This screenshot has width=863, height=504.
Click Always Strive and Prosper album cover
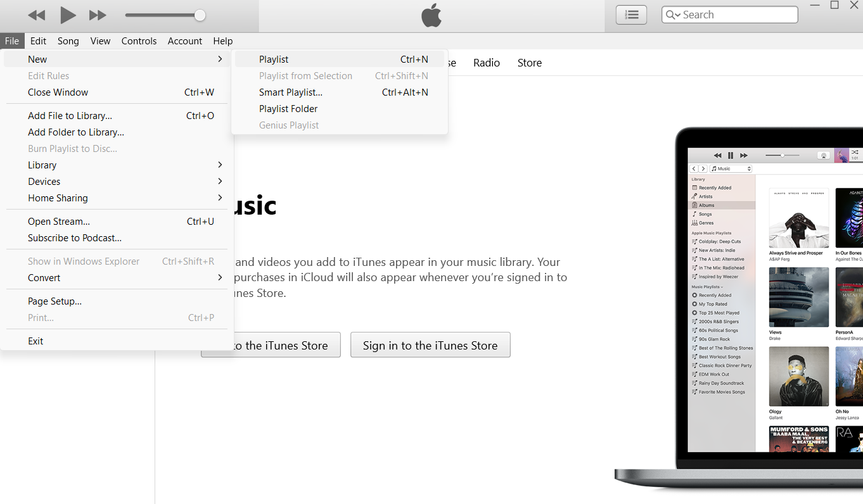click(x=799, y=218)
